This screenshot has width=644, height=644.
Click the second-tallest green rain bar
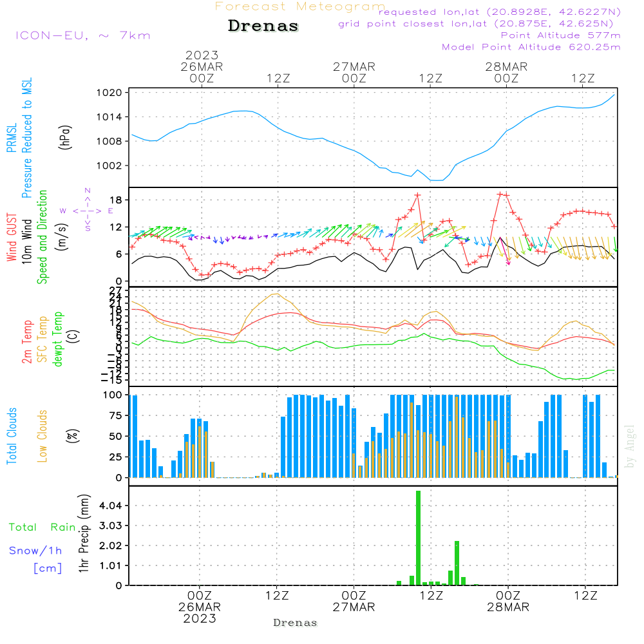[x=457, y=563]
